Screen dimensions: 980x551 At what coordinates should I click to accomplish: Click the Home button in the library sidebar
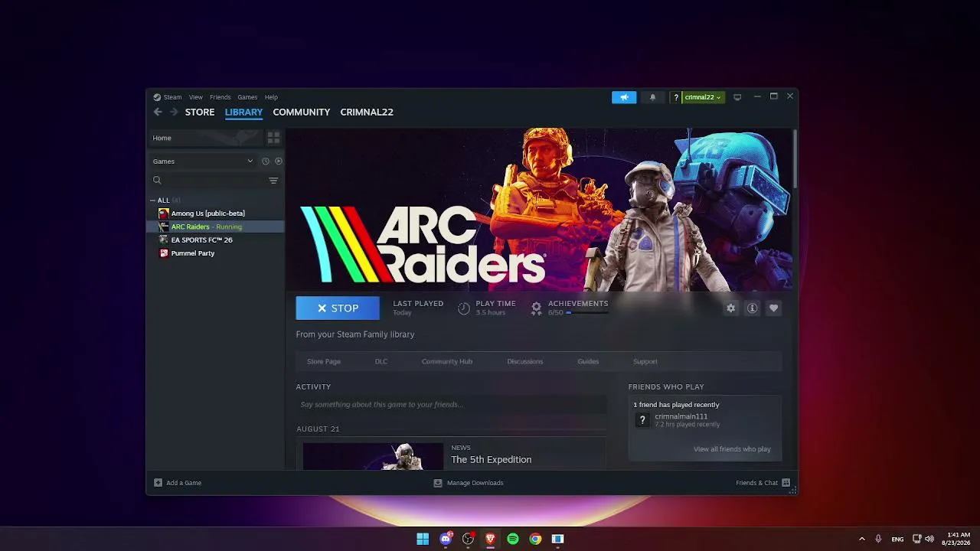point(206,138)
